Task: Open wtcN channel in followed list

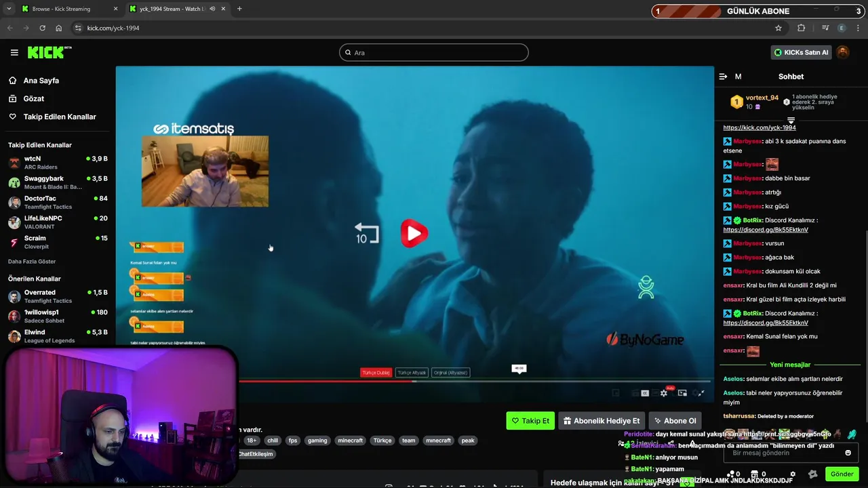Action: [x=58, y=163]
